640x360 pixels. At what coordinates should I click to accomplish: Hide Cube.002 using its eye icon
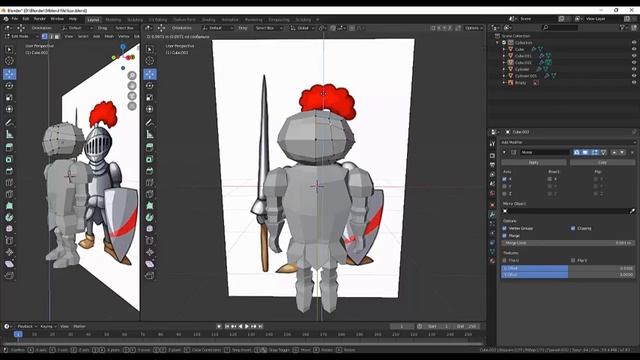coord(634,62)
